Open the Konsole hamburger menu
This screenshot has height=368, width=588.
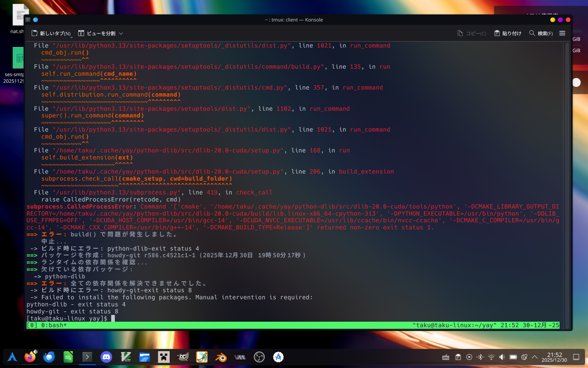pyautogui.click(x=562, y=33)
